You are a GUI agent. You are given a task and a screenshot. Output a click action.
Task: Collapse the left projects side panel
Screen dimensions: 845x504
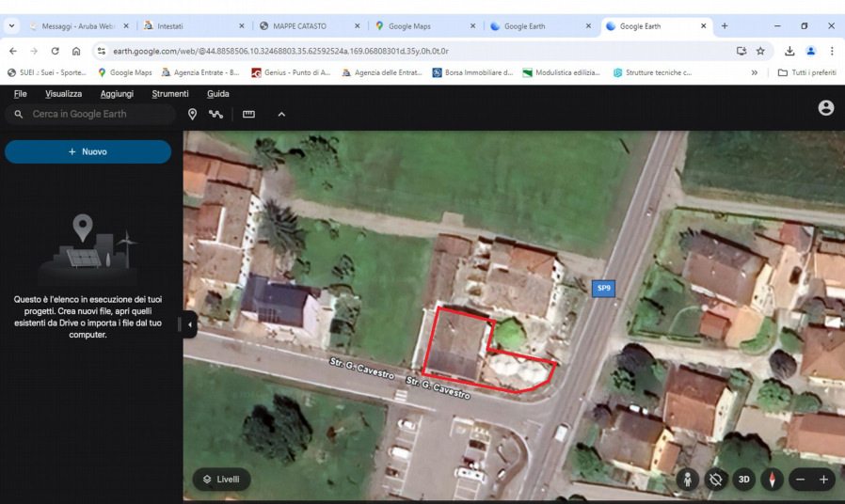click(190, 324)
